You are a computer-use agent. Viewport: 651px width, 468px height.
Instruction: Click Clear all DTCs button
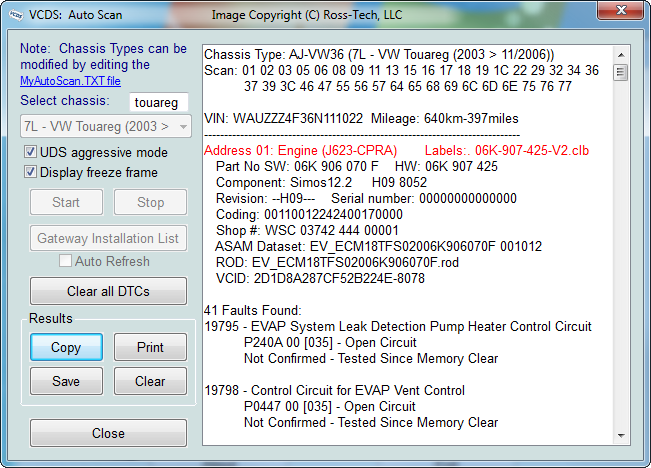[x=108, y=291]
